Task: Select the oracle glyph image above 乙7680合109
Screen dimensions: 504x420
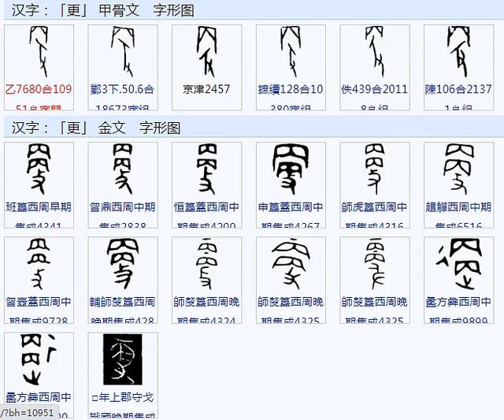Action: pyautogui.click(x=39, y=52)
